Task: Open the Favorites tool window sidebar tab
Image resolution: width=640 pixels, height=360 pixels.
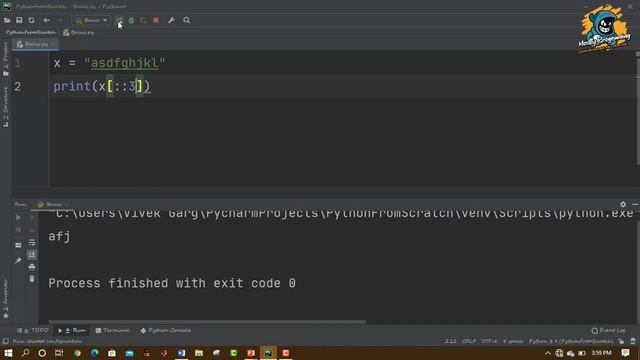Action: coord(5,299)
